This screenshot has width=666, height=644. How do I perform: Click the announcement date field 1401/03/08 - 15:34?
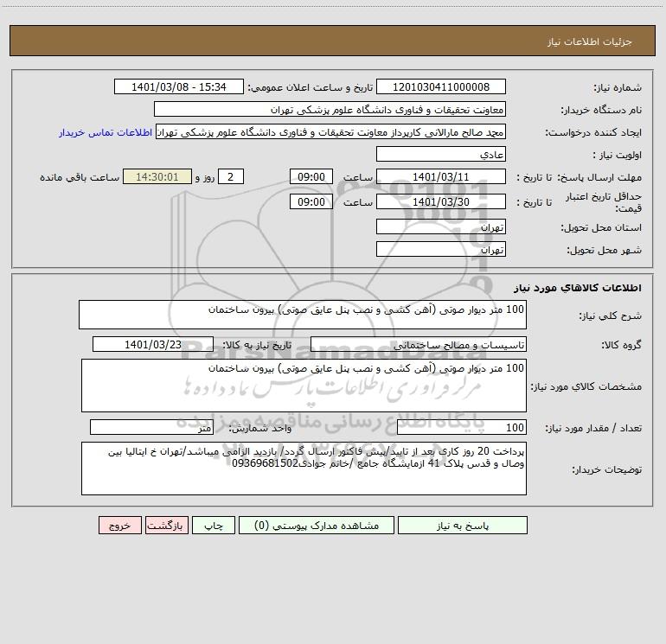[x=179, y=86]
